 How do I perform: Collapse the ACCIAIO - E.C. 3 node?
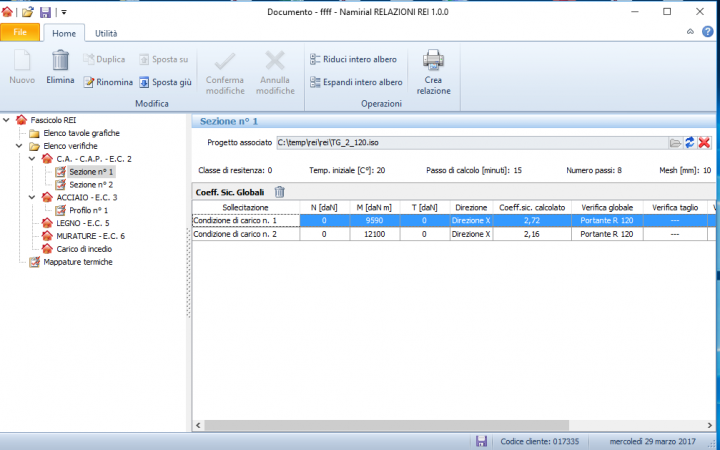pyautogui.click(x=33, y=198)
